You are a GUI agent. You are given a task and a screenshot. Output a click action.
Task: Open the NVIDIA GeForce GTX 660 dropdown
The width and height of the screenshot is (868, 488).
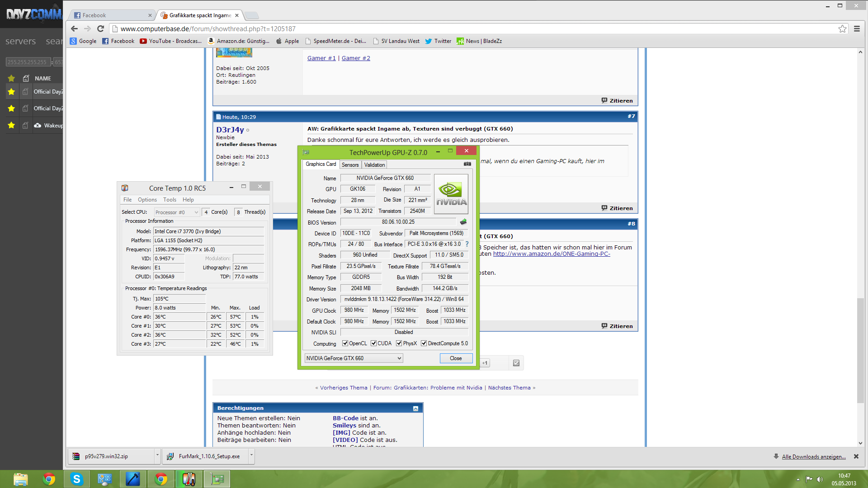pyautogui.click(x=354, y=358)
